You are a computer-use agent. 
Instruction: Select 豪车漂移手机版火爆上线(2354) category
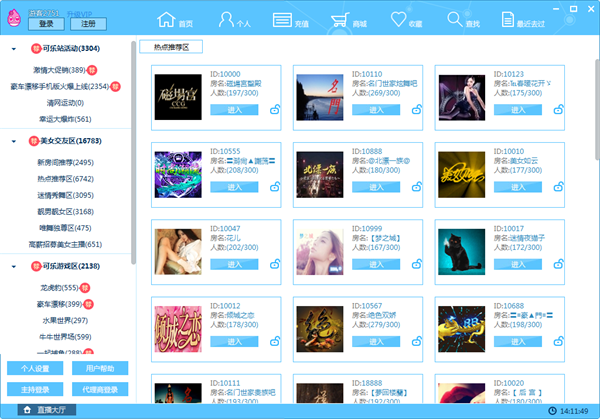coord(60,86)
